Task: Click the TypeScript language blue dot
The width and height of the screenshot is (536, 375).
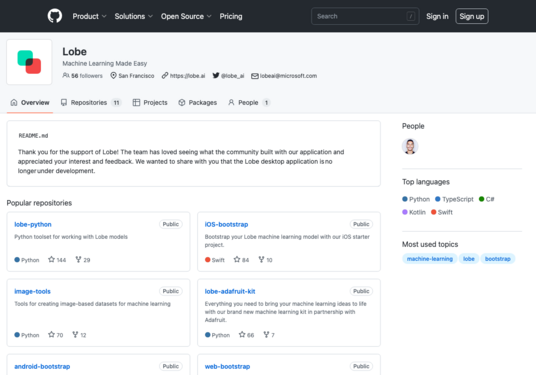Action: (438, 199)
